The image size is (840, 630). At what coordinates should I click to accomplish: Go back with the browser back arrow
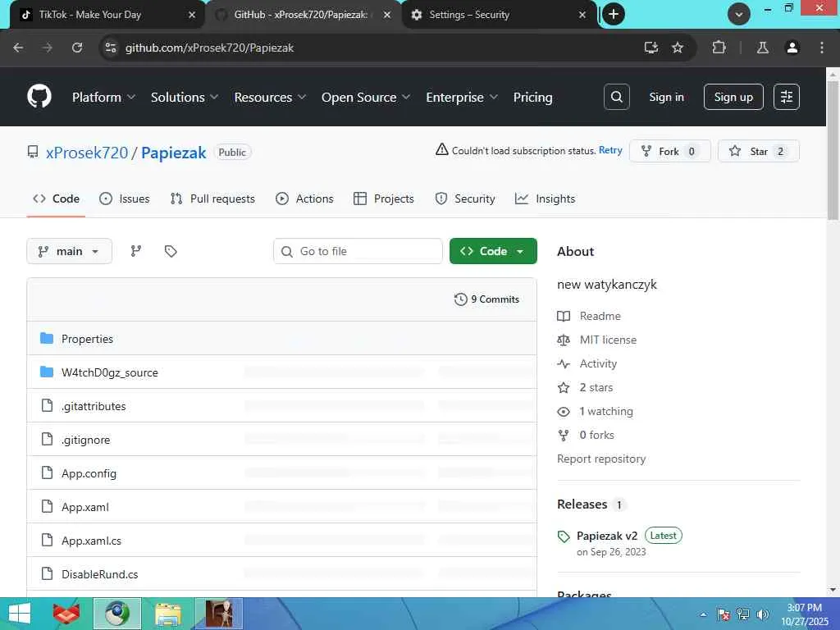(18, 48)
